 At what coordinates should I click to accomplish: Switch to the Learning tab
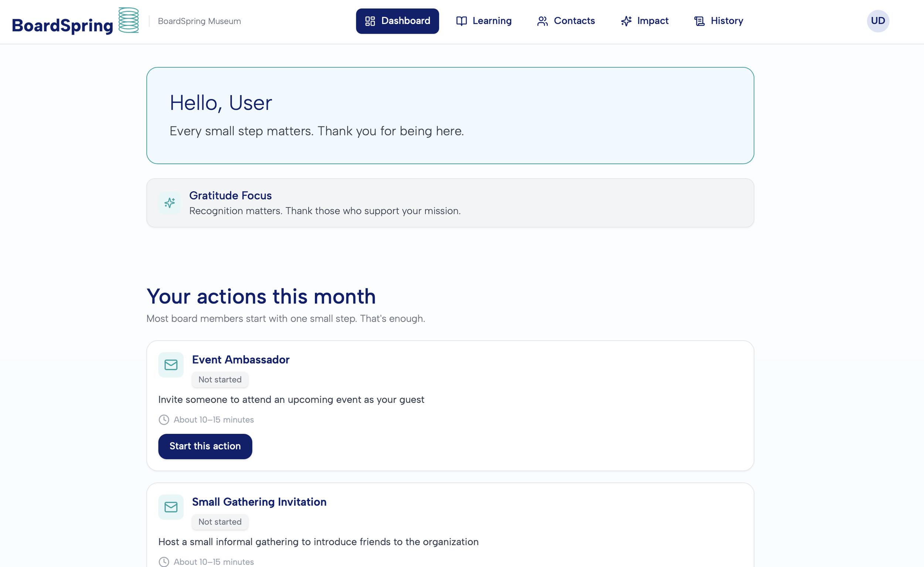(x=484, y=21)
